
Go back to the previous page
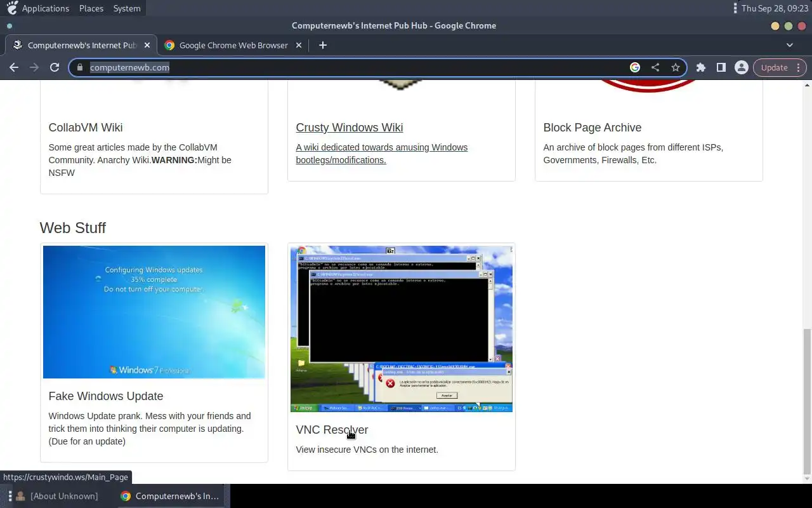(x=14, y=67)
